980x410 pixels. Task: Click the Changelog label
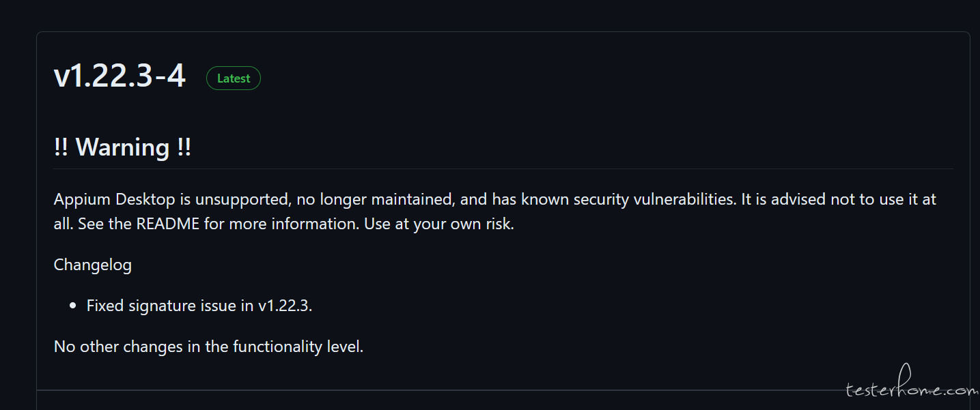(93, 265)
